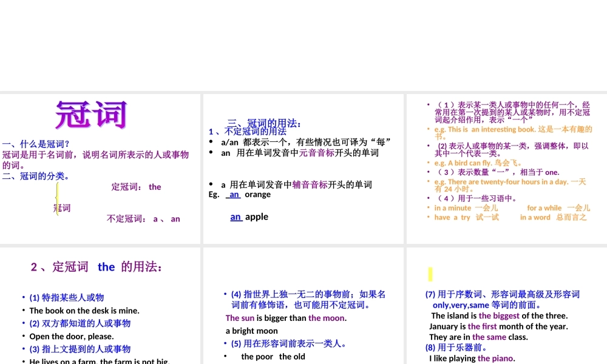Screen dimensions: 607x364
Task: Select "The sun is bigger than the moon."
Action: pyautogui.click(x=286, y=318)
